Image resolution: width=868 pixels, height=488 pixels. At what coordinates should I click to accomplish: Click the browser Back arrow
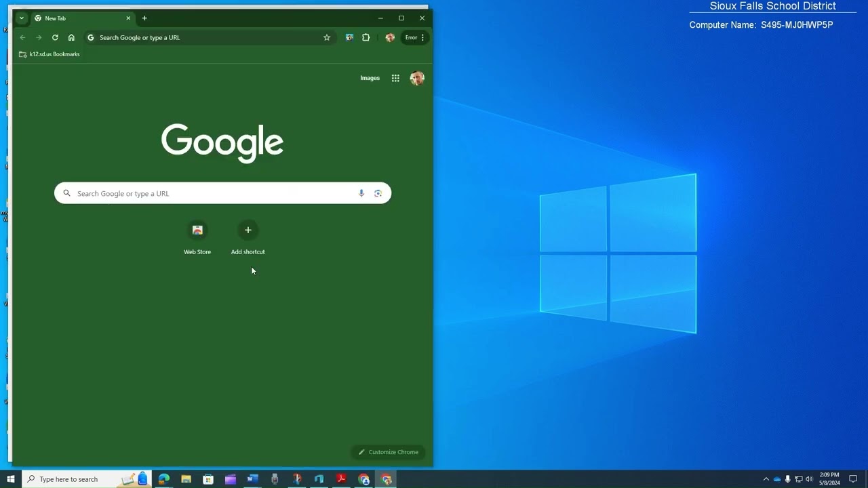(22, 37)
